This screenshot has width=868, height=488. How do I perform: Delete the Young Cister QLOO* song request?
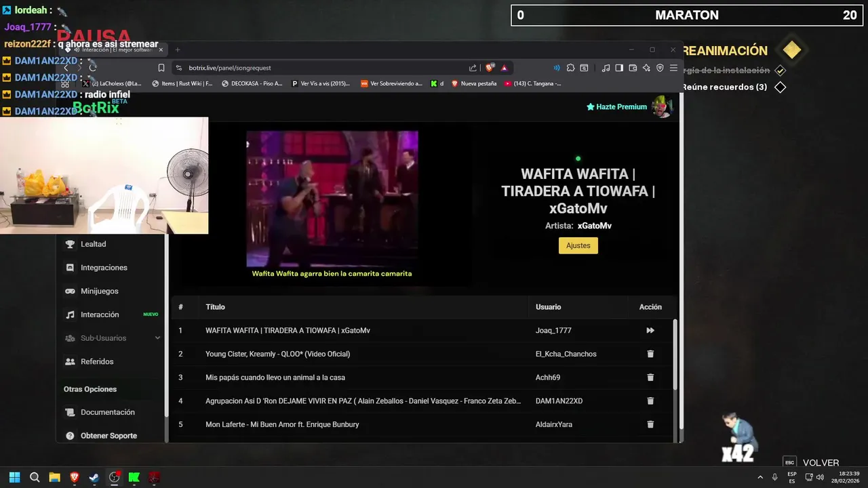(x=650, y=354)
